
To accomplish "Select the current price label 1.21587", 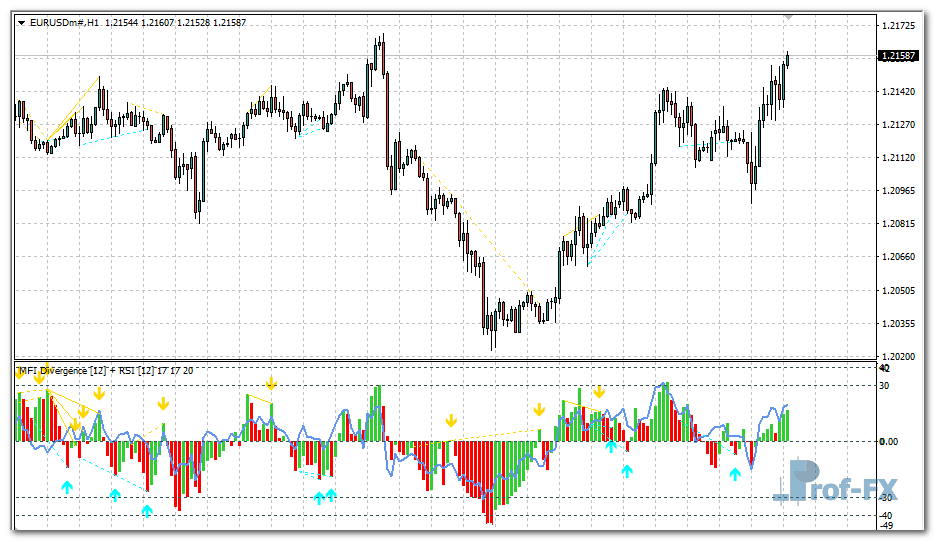I will click(897, 56).
